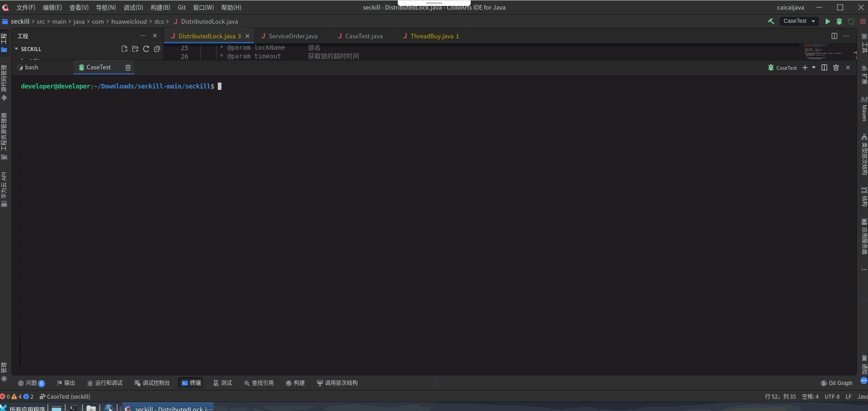Viewport: 868px width, 411px height.
Task: Open the 输出 output panel tab
Action: click(x=66, y=383)
